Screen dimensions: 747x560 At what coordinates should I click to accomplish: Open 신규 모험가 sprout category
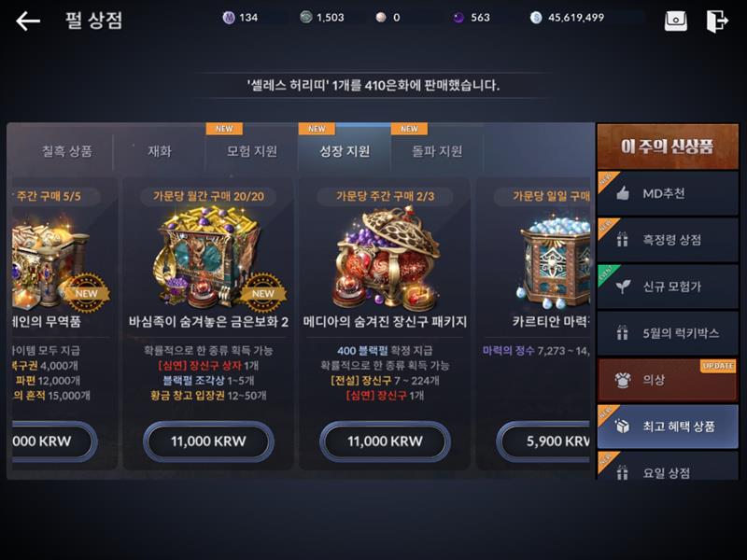(668, 287)
